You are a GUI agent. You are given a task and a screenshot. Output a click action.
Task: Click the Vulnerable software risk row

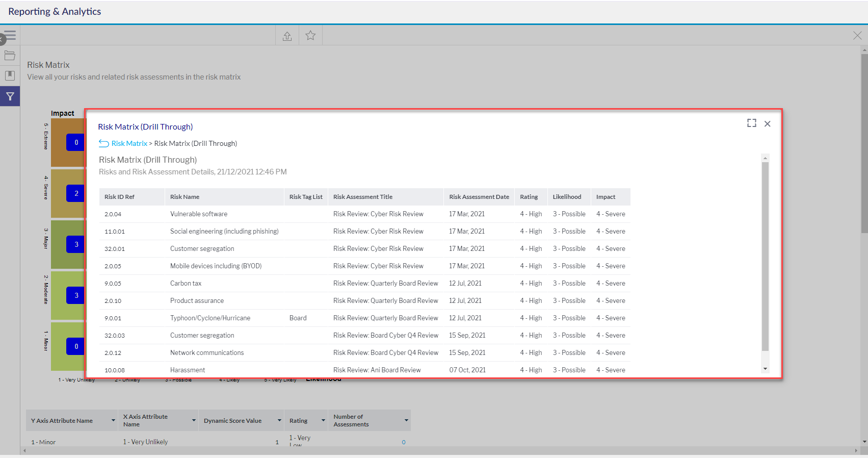pyautogui.click(x=199, y=214)
